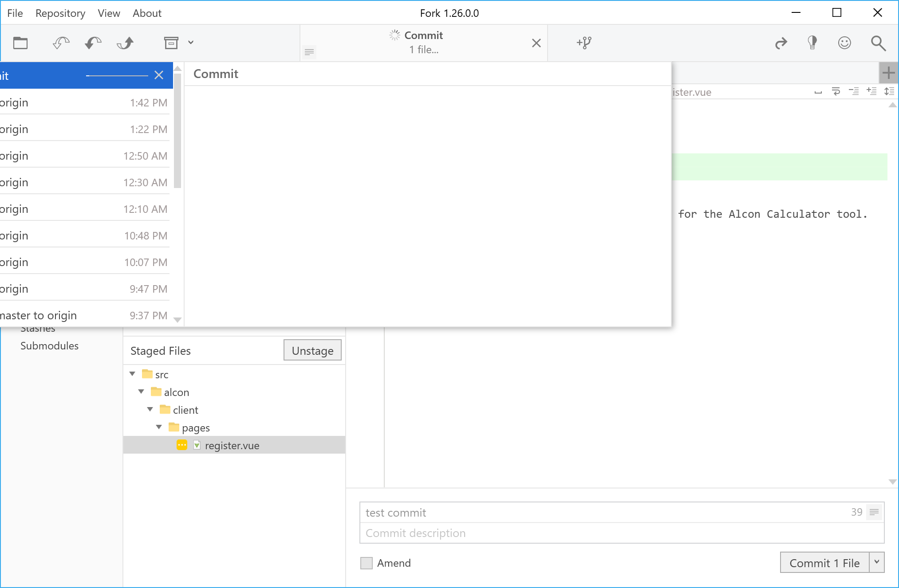The width and height of the screenshot is (899, 588).
Task: Toggle the theme with the light bulb icon
Action: pos(813,43)
